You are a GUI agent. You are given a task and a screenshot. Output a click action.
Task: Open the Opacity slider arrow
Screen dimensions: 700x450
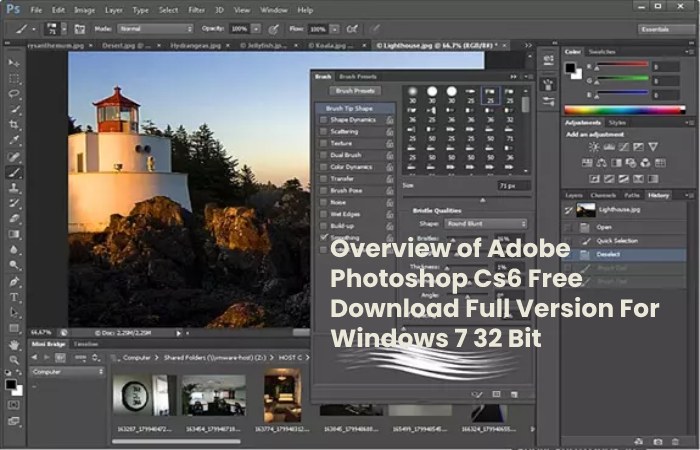[x=256, y=29]
